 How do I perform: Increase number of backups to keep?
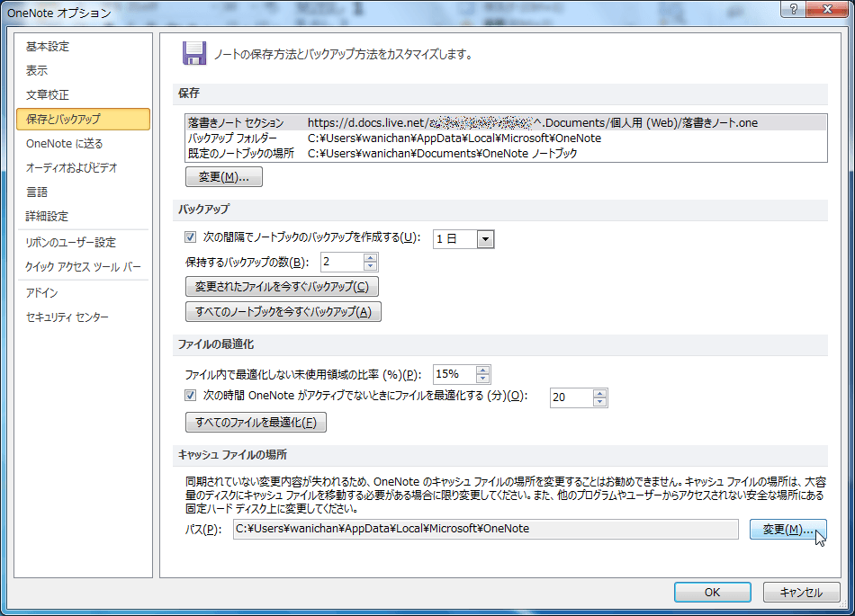pos(370,257)
